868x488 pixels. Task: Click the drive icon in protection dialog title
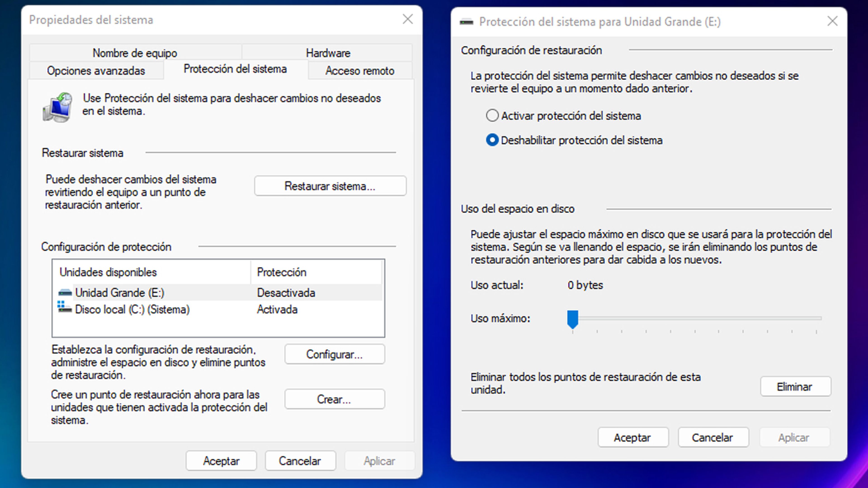tap(466, 22)
